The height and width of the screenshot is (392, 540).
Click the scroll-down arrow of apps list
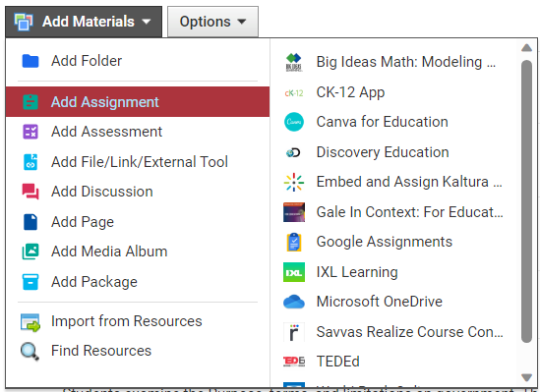click(x=526, y=377)
